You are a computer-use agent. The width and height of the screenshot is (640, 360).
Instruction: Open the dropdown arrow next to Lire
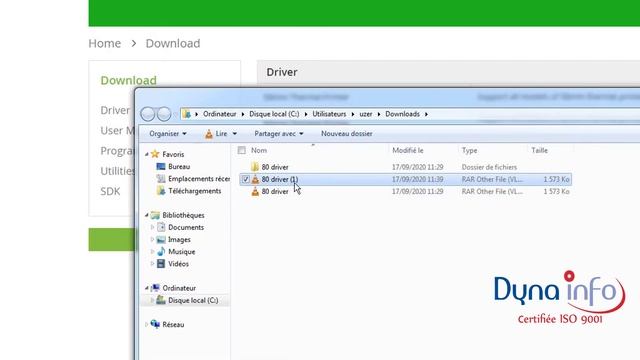234,134
